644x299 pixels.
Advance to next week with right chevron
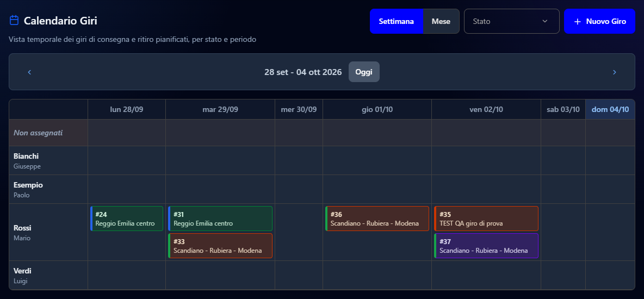[615, 72]
